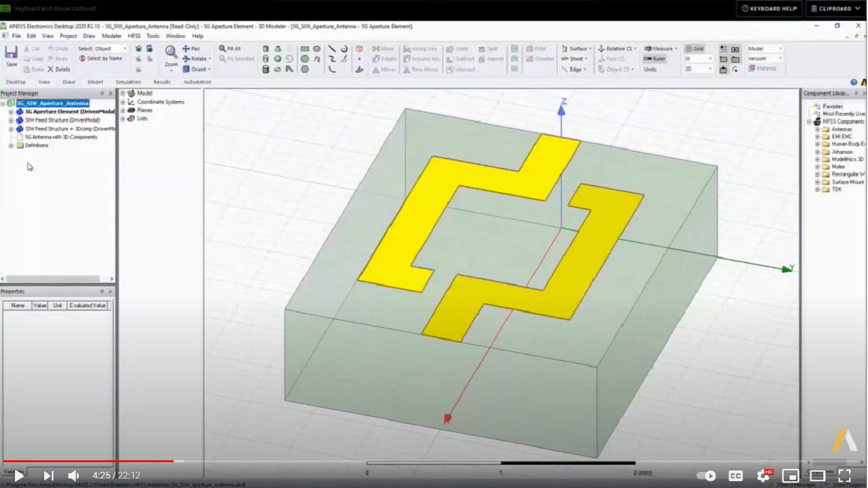Viewport: 868px width, 488px height.
Task: Click the Measure tool
Action: point(659,49)
